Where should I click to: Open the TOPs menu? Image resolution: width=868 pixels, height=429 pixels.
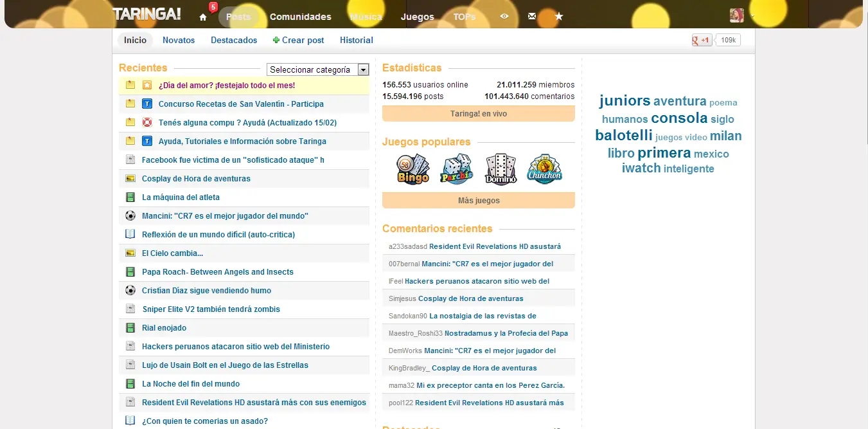[x=465, y=17]
